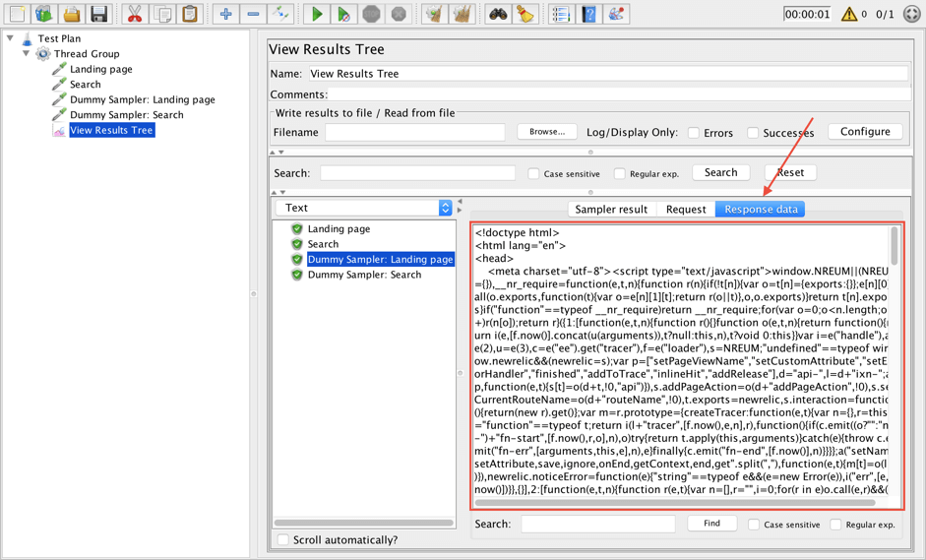This screenshot has width=926, height=560.
Task: Click the yellow warning triangle icon
Action: (849, 14)
